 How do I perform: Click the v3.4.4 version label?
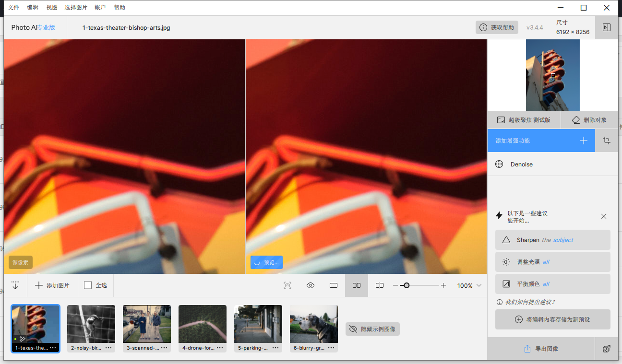(535, 27)
